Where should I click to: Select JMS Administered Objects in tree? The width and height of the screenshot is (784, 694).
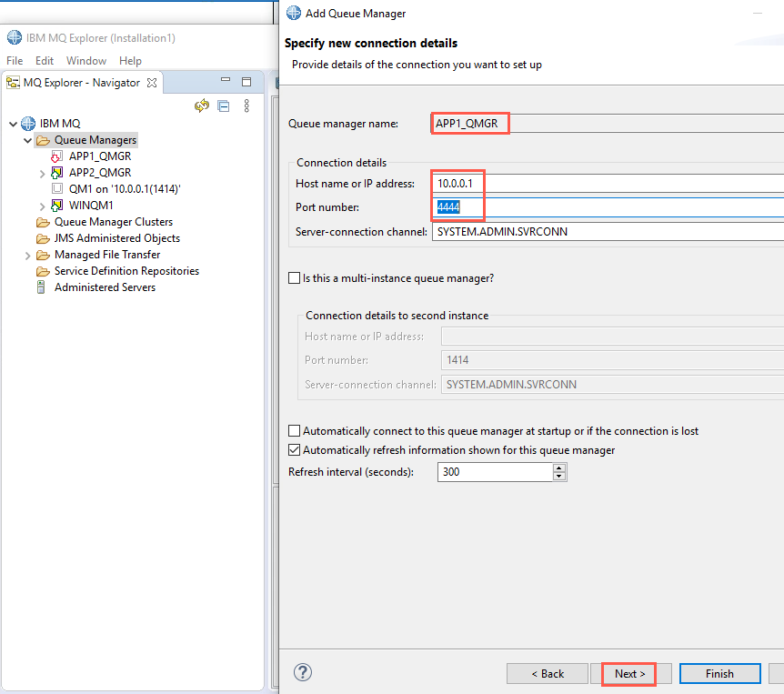click(117, 238)
